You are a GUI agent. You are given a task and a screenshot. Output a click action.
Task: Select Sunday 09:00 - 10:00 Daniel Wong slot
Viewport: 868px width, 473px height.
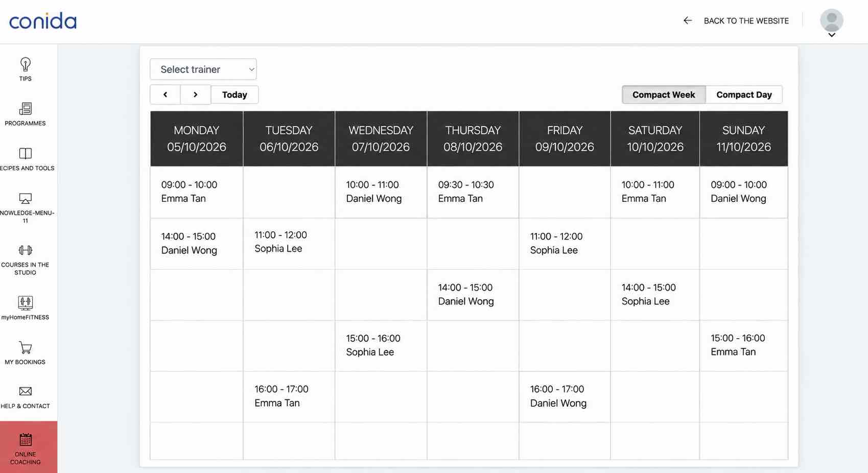744,192
